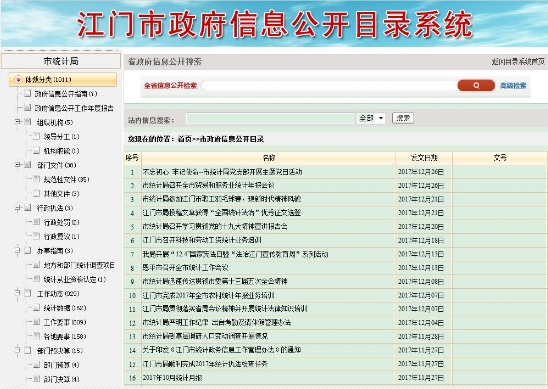Viewport: 548px width, 389px height.
Task: Open row 14 notice on 统计政务信息工作管理办法
Action: [222, 350]
